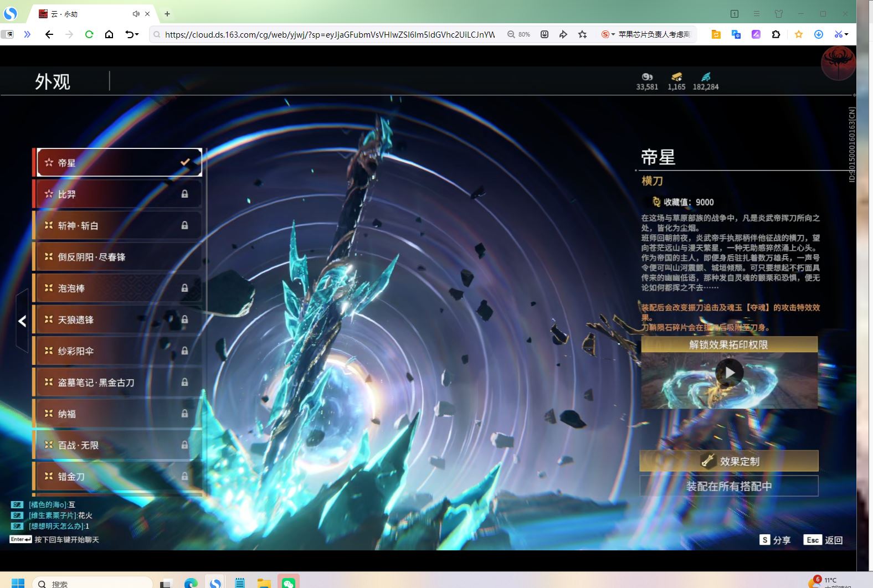This screenshot has width=873, height=588.
Task: Click the left arrow to collapse panel
Action: tap(22, 321)
